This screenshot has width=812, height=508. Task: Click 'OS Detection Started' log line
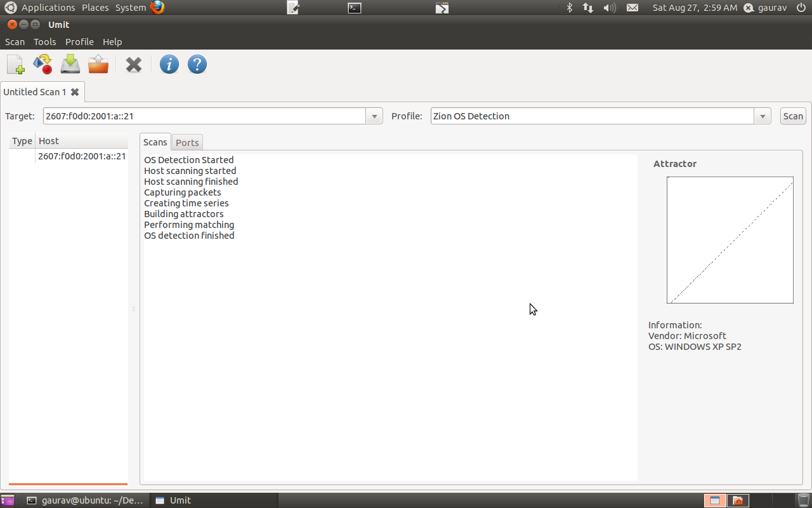tap(189, 160)
